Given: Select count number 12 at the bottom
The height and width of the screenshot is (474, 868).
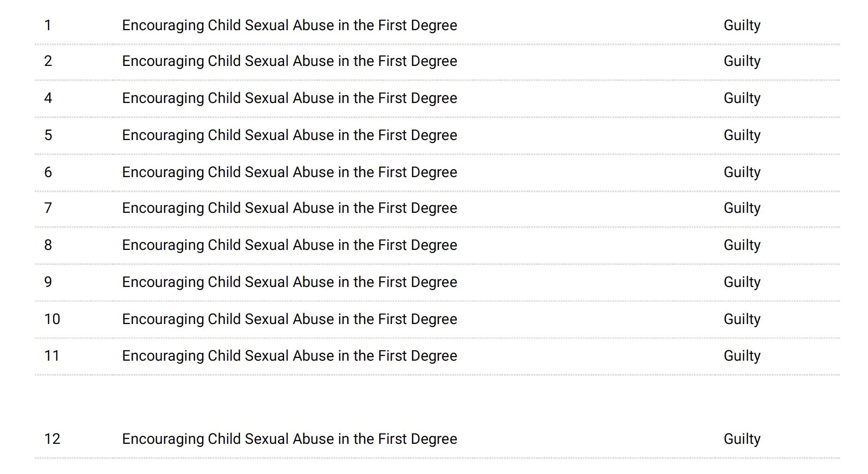Looking at the screenshot, I should tap(52, 439).
